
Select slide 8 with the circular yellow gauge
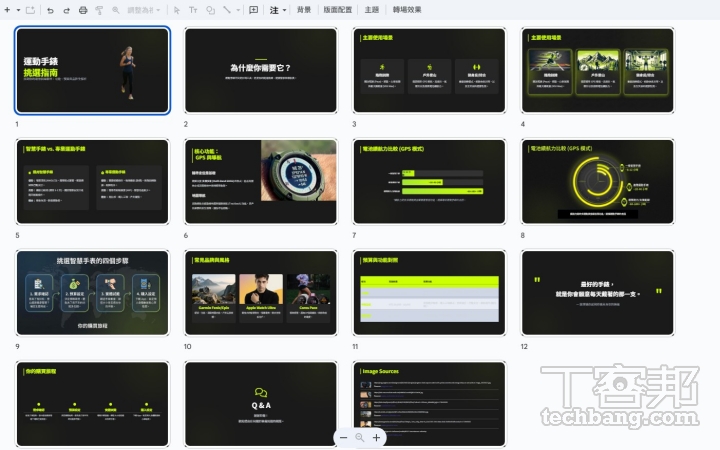[598, 181]
